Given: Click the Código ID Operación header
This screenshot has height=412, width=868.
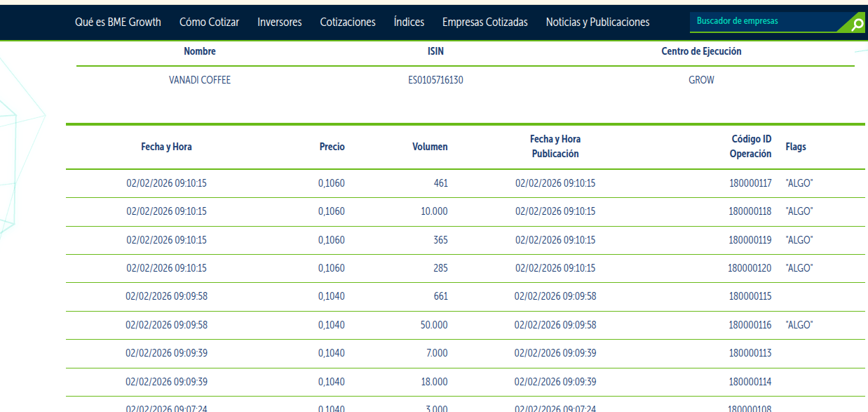Looking at the screenshot, I should tap(750, 147).
